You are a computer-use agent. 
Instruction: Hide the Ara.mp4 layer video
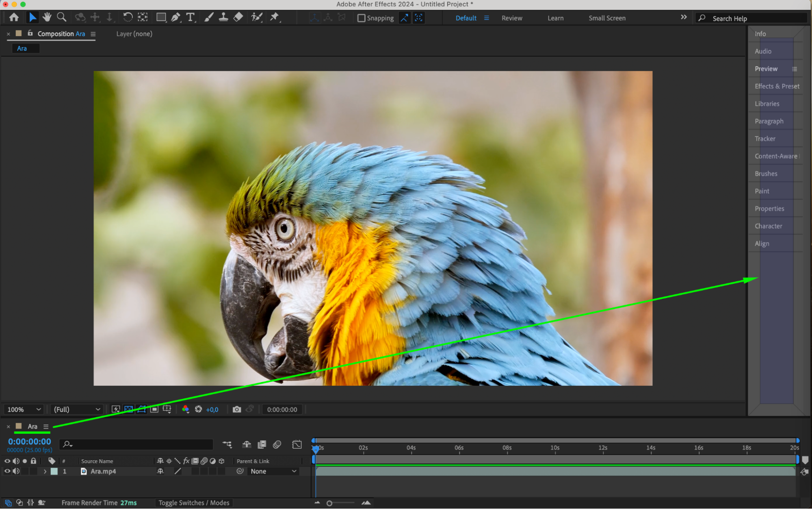(7, 471)
